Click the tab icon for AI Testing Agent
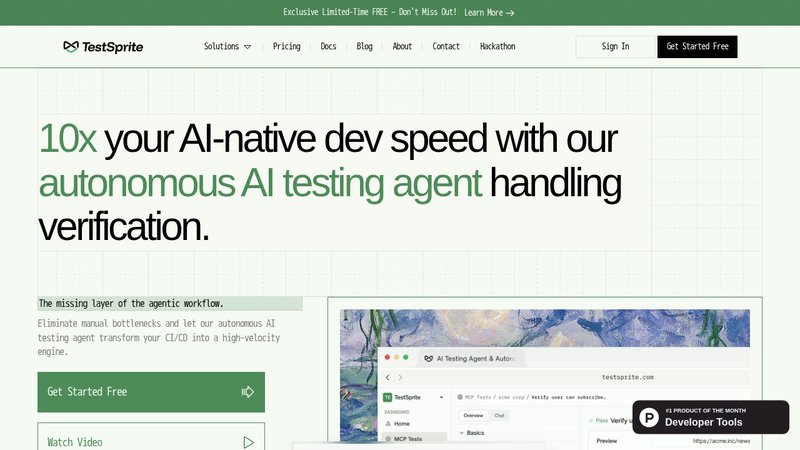Viewport: 800px width, 450px height. [428, 357]
